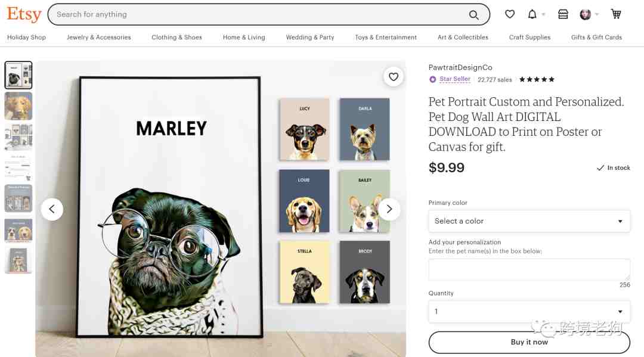Focus the Search for anything field

click(x=259, y=14)
